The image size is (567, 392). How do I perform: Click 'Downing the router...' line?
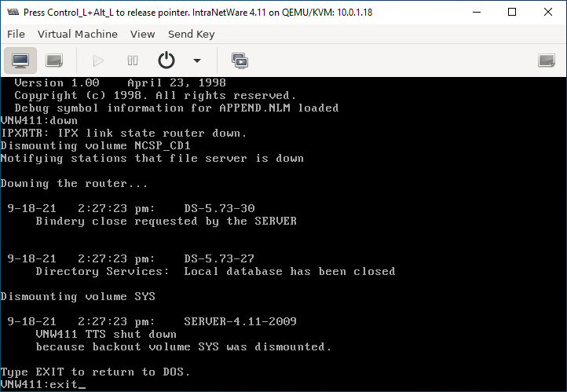tap(74, 183)
